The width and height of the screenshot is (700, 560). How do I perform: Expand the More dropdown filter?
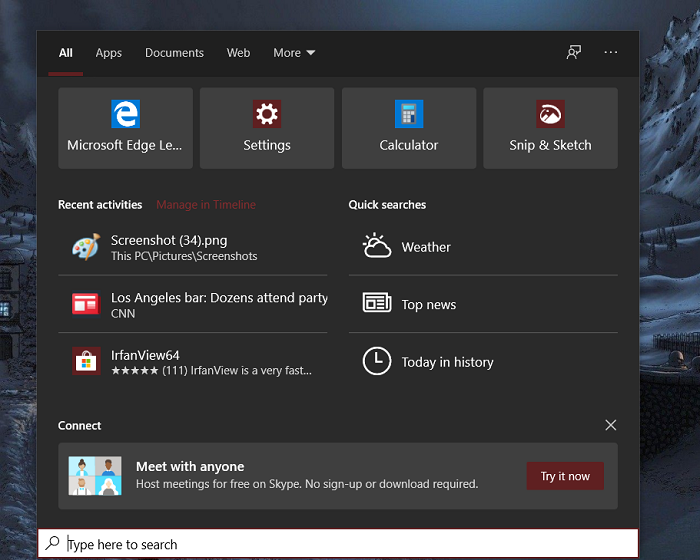pos(294,53)
